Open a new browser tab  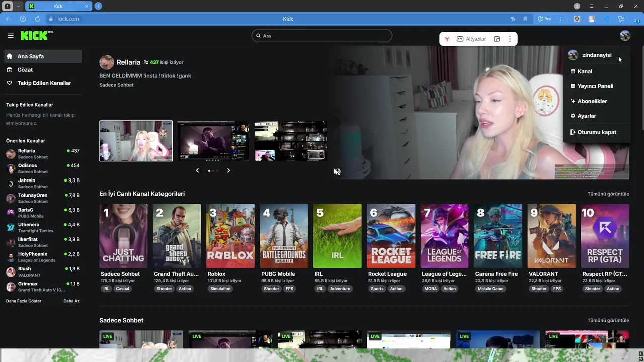click(98, 6)
